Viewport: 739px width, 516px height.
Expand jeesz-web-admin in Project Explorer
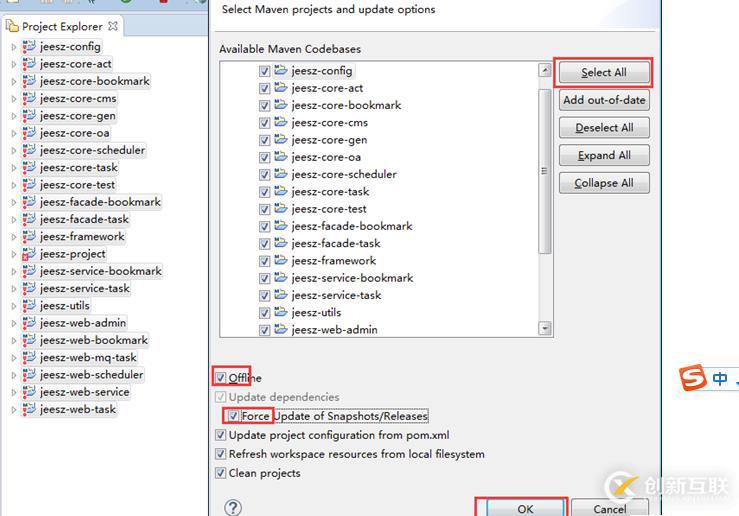[14, 323]
